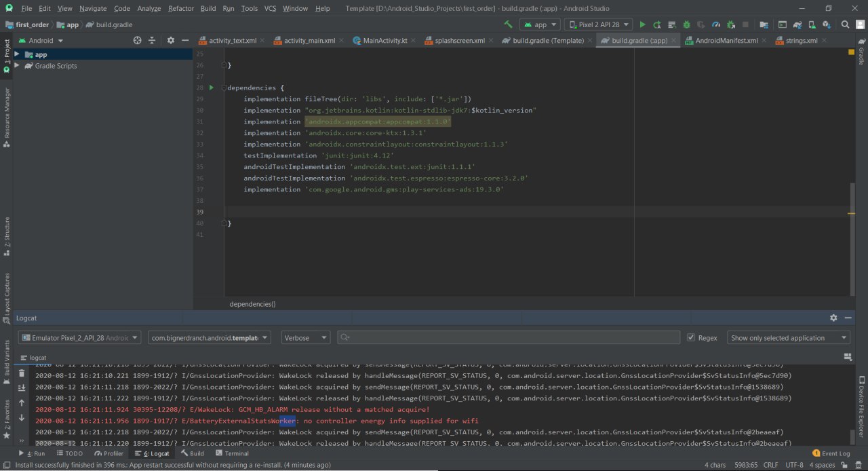This screenshot has height=471, width=868.
Task: Click the Project panel locate target icon
Action: 137,41
